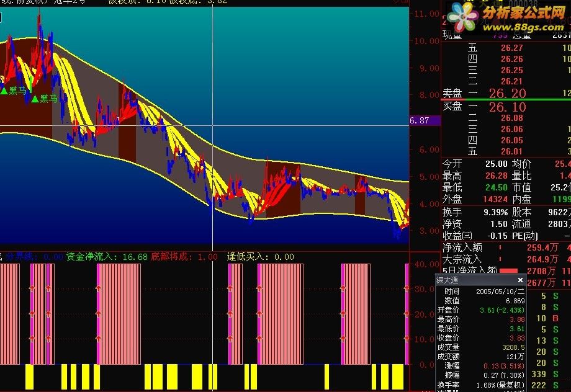This screenshot has height=392, width=571.
Task: Click 净流入额 value 259.4万
Action: [542, 247]
